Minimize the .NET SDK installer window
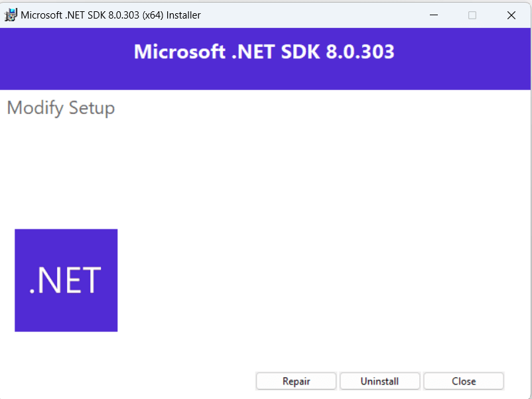 click(434, 15)
